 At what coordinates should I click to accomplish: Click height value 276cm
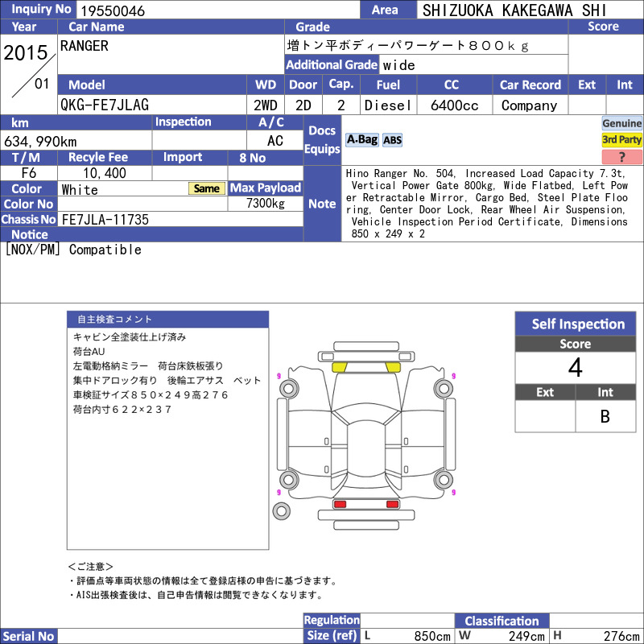tap(621, 636)
